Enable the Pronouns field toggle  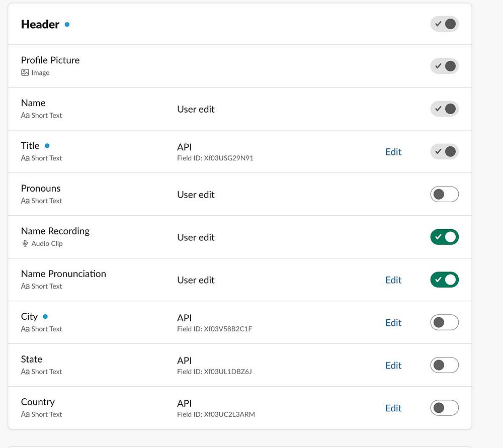pyautogui.click(x=444, y=195)
